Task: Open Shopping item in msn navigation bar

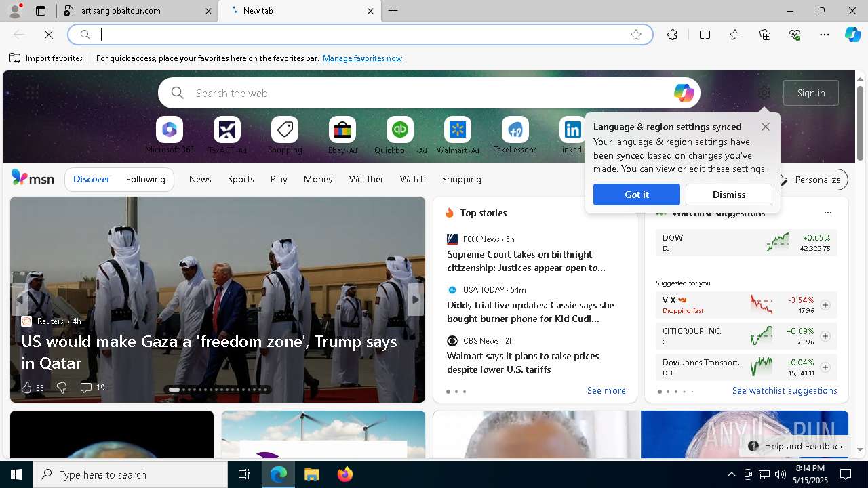Action: click(462, 179)
